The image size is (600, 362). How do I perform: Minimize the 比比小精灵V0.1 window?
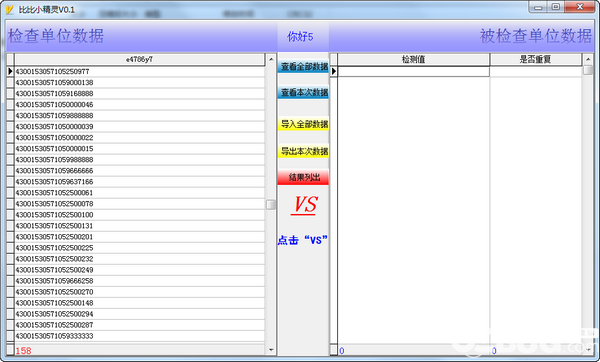tap(538, 7)
